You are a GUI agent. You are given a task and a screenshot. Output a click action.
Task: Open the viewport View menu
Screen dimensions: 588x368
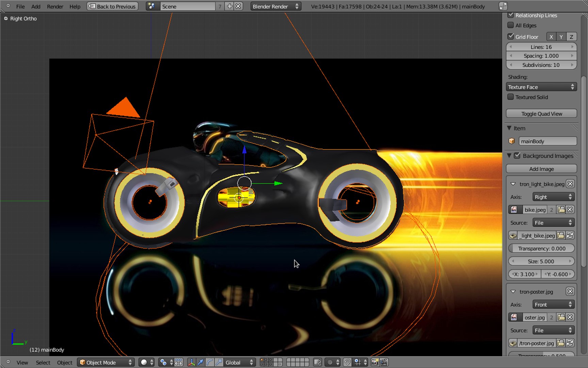(22, 363)
